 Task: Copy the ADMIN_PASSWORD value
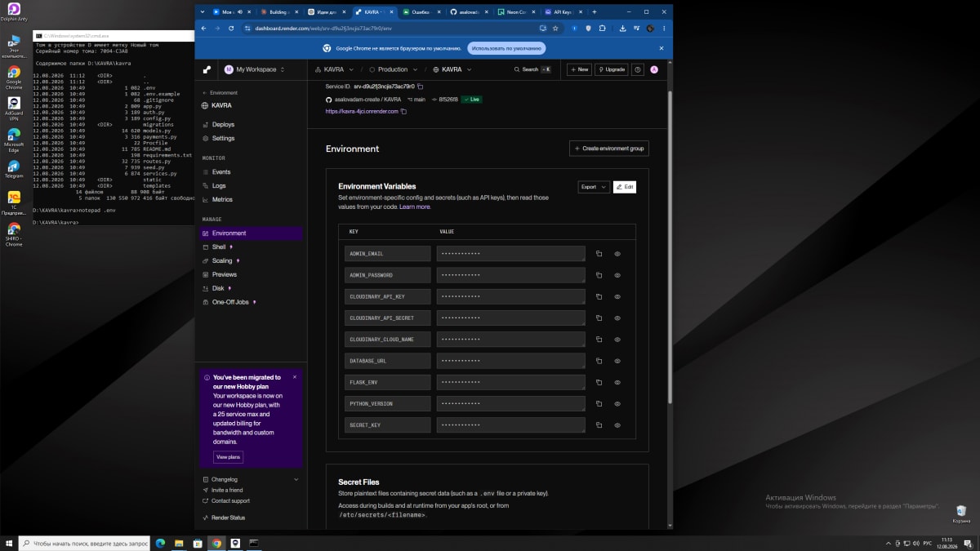click(599, 275)
